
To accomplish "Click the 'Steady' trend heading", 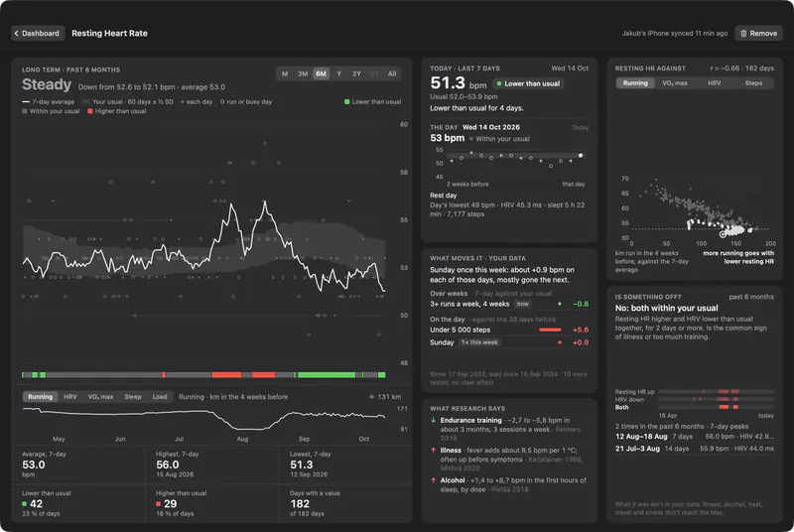I will pos(47,84).
